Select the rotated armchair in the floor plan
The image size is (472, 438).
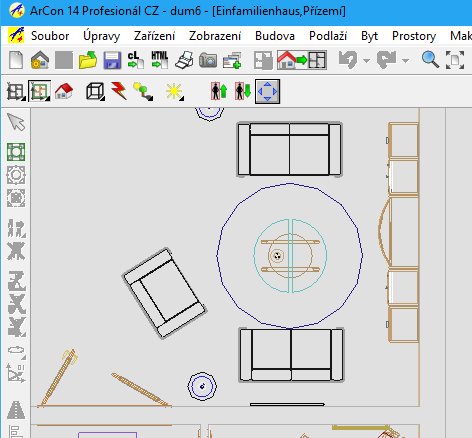point(164,293)
